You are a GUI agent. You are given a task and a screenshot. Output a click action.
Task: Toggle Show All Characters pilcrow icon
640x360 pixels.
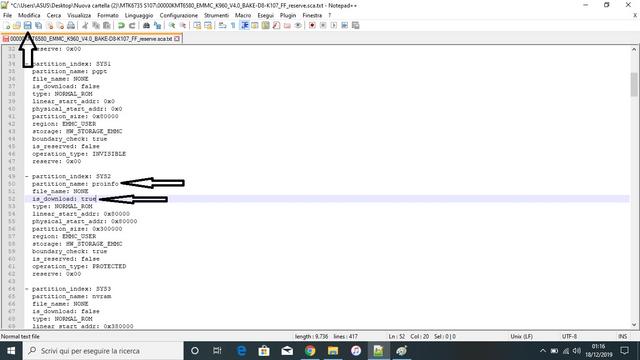pyautogui.click(x=233, y=25)
